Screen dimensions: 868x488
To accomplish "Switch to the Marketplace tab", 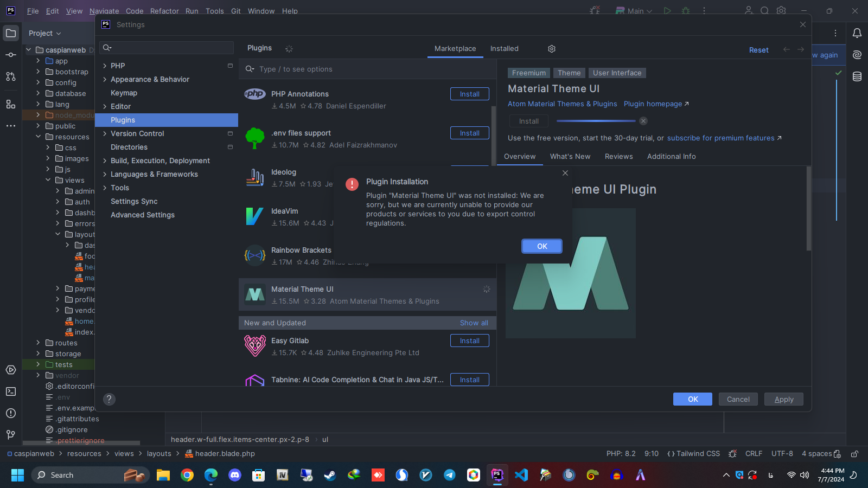I will [x=455, y=48].
